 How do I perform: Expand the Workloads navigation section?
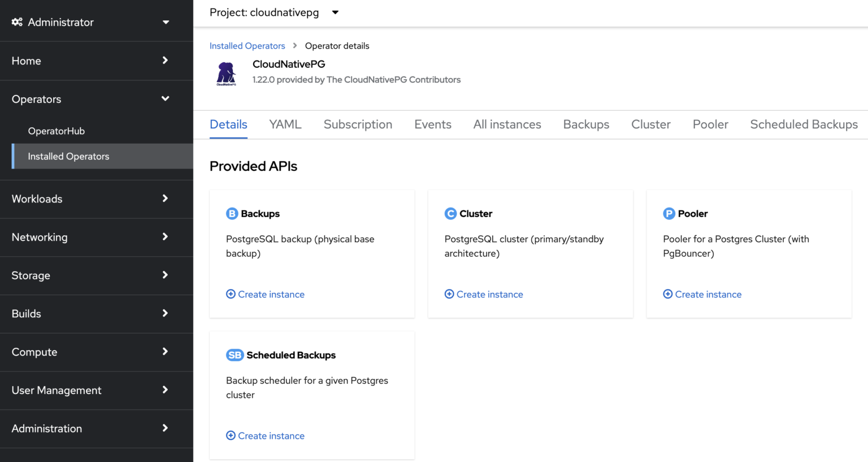click(90, 199)
